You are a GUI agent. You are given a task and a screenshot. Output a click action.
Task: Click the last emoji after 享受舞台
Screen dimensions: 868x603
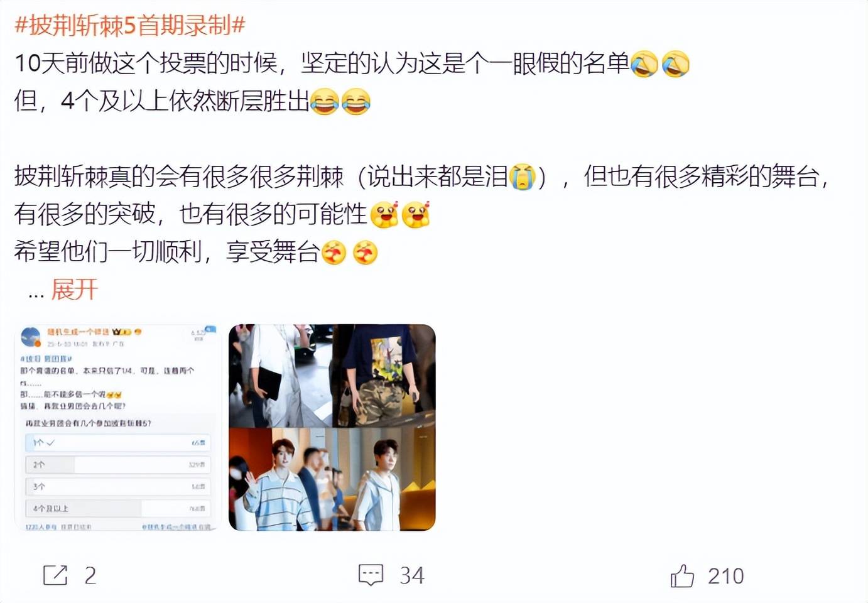pos(365,253)
